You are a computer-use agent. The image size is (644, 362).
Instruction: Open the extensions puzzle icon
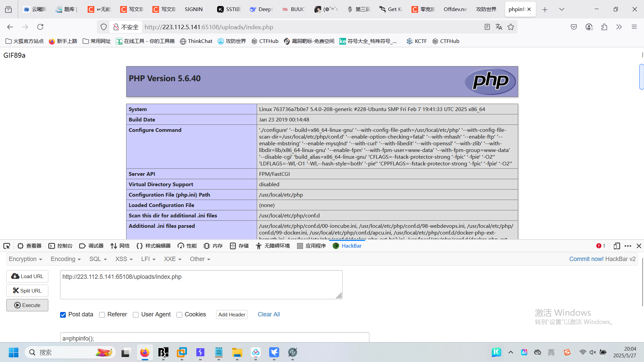604,27
